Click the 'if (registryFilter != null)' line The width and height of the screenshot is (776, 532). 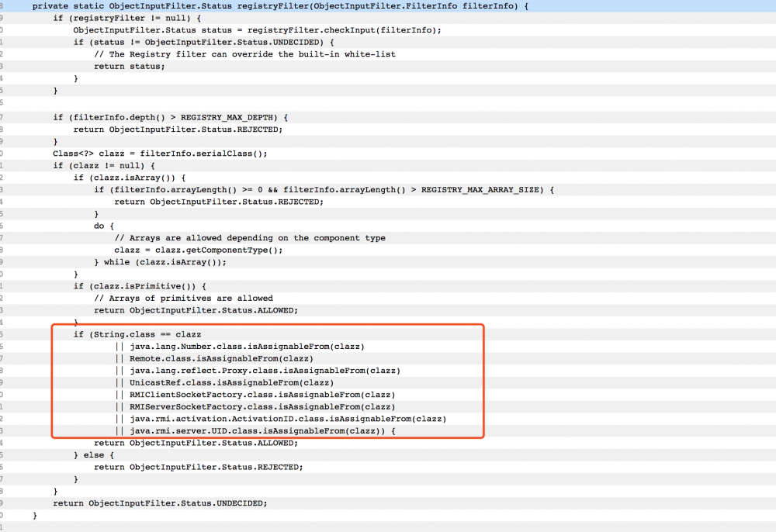coord(127,19)
